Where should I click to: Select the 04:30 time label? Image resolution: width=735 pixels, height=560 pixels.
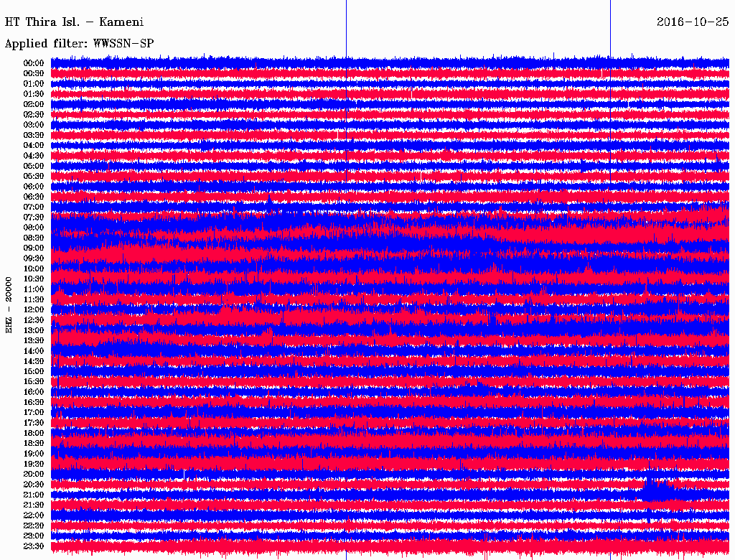pos(34,155)
